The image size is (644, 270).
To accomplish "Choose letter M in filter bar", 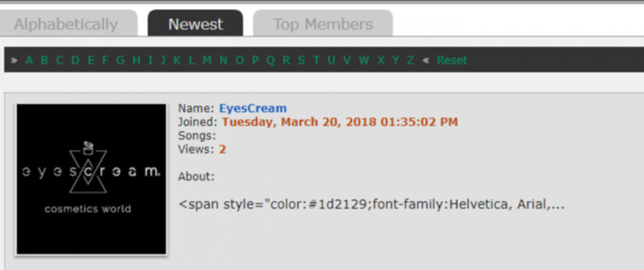I will (207, 60).
